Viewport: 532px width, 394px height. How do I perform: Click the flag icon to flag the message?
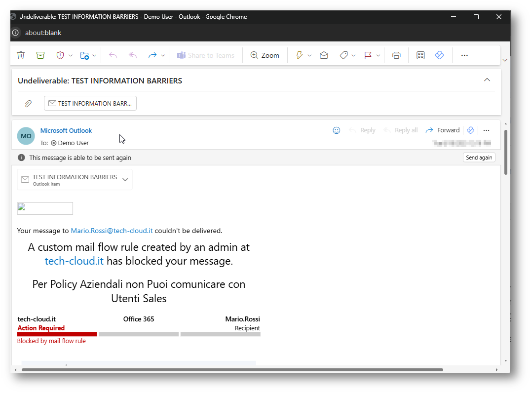click(x=368, y=55)
